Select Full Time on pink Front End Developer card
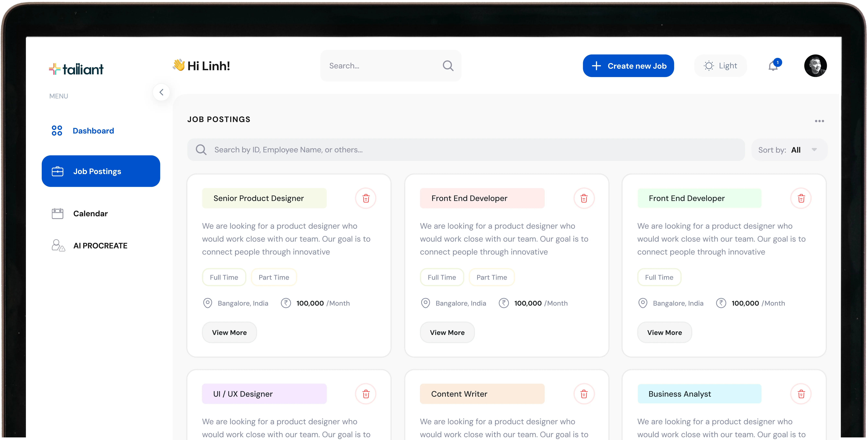The image size is (868, 440). coord(442,277)
